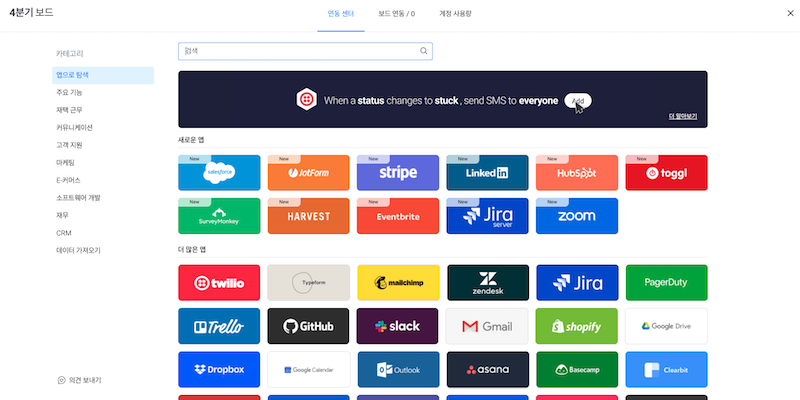Open the Typeform tile
The image size is (800, 400).
(309, 283)
